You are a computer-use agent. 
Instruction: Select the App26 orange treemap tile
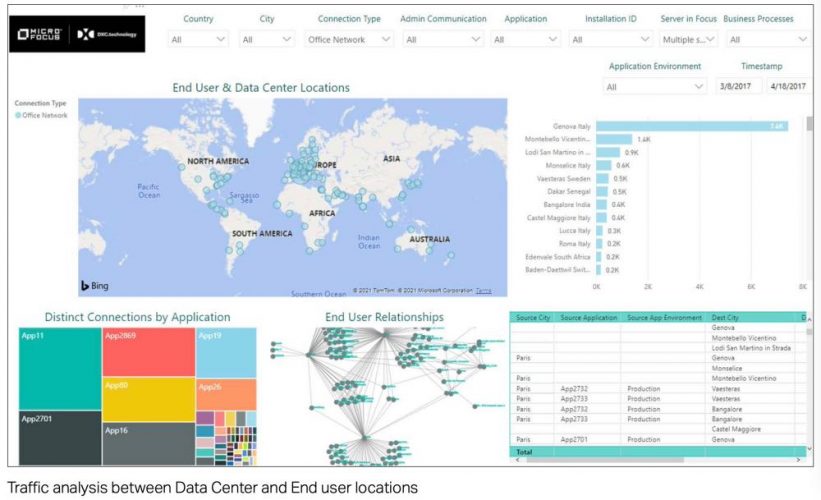point(226,394)
